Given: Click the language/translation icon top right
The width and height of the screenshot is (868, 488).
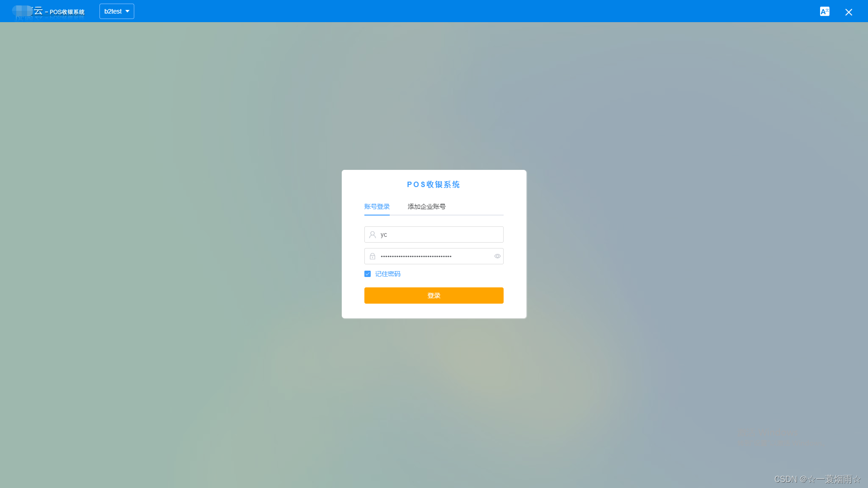Looking at the screenshot, I should pyautogui.click(x=825, y=11).
